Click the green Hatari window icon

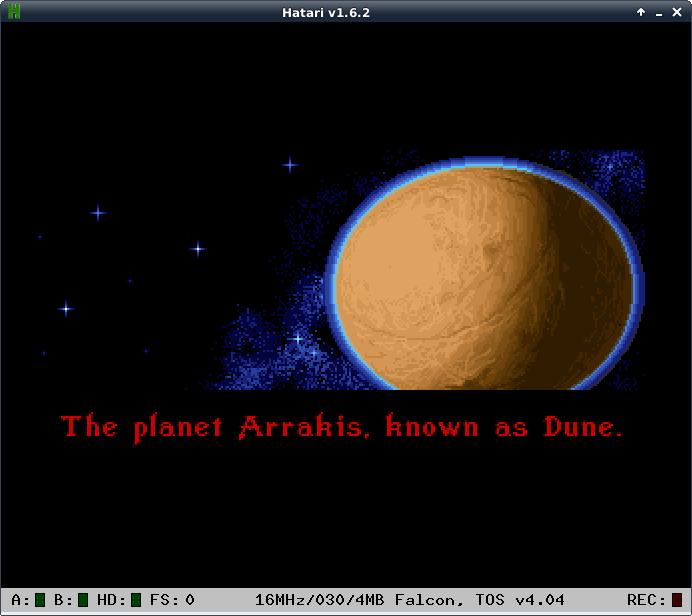tap(14, 11)
